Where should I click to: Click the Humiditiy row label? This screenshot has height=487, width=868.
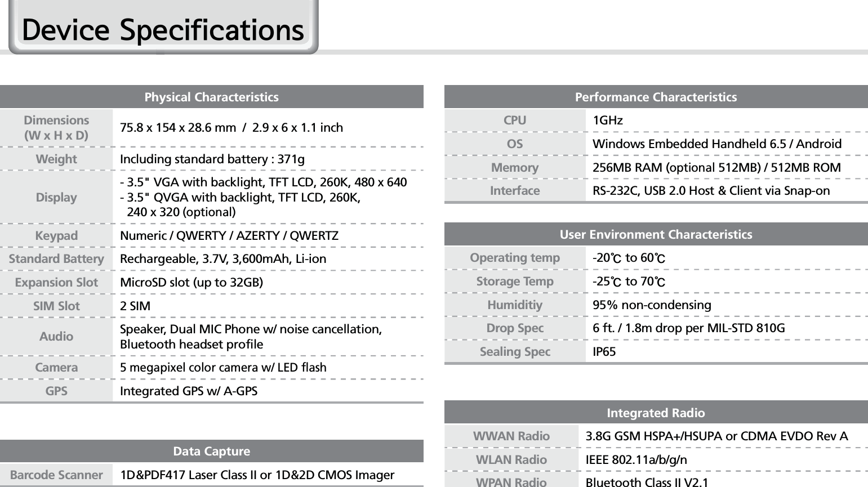click(515, 305)
